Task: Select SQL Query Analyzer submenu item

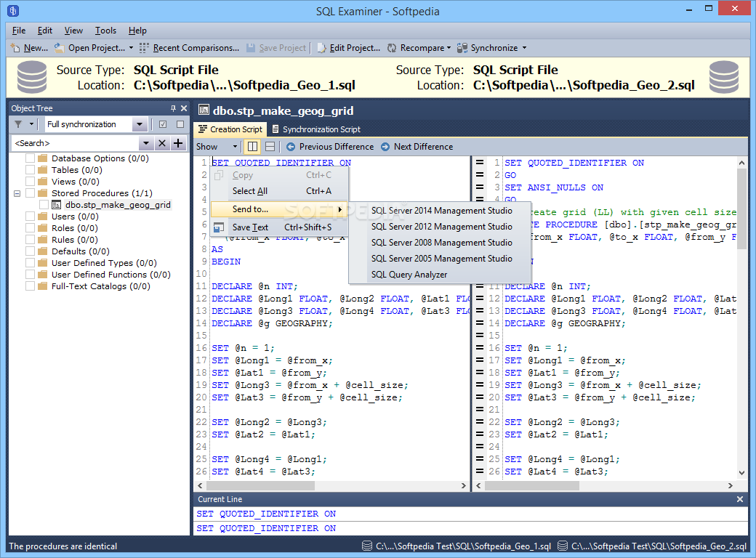Action: 441,275
